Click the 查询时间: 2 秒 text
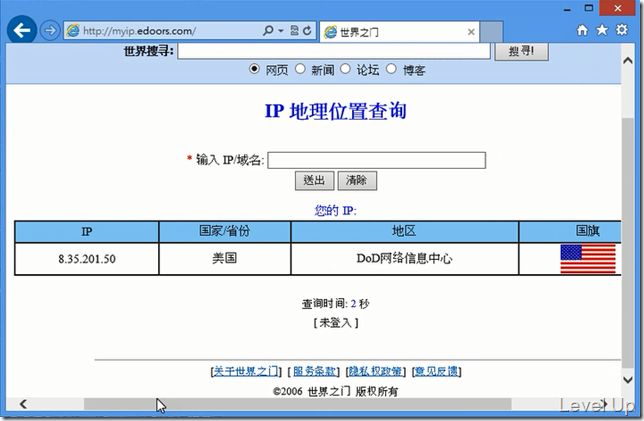The width and height of the screenshot is (644, 421). [x=336, y=304]
